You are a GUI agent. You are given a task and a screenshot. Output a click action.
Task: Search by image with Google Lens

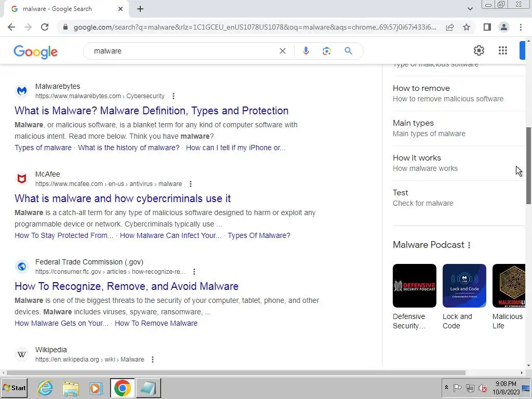[x=326, y=51]
